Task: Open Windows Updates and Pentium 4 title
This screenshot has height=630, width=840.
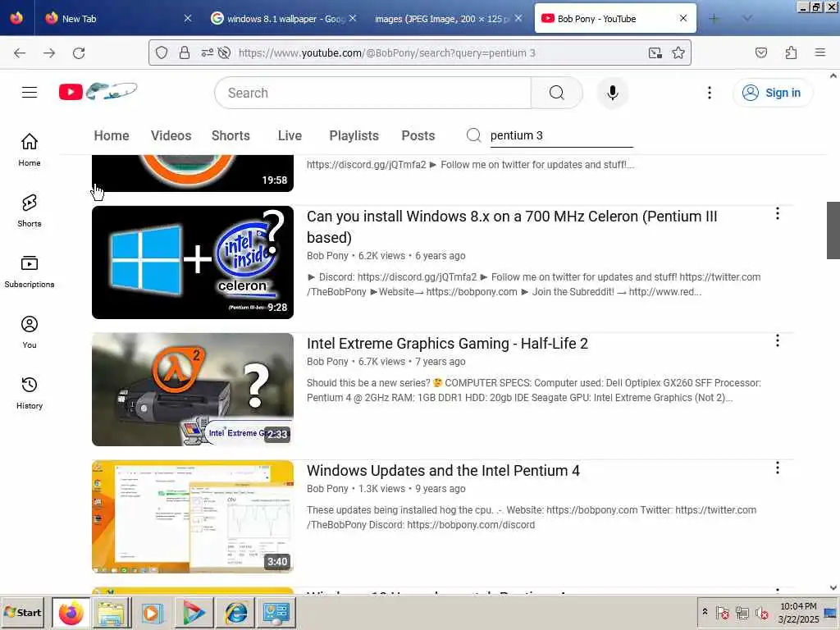Action: [x=443, y=470]
